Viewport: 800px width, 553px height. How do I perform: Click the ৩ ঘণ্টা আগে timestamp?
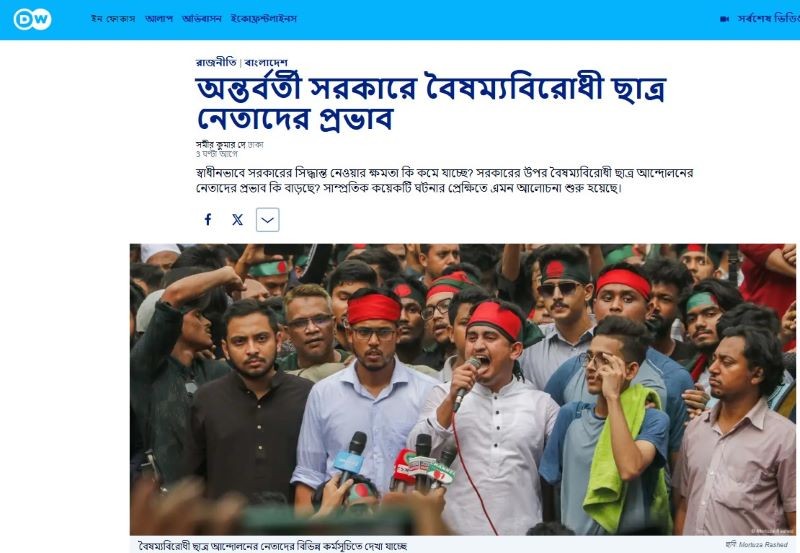[216, 154]
